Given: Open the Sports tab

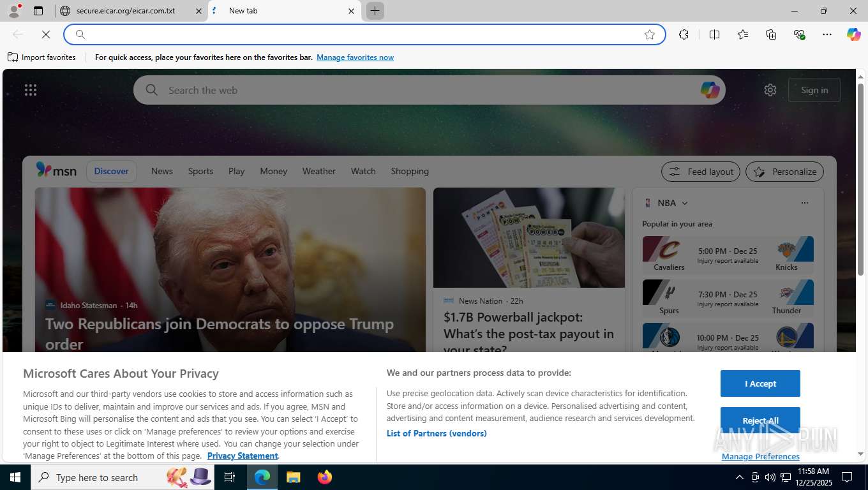Looking at the screenshot, I should 200,171.
